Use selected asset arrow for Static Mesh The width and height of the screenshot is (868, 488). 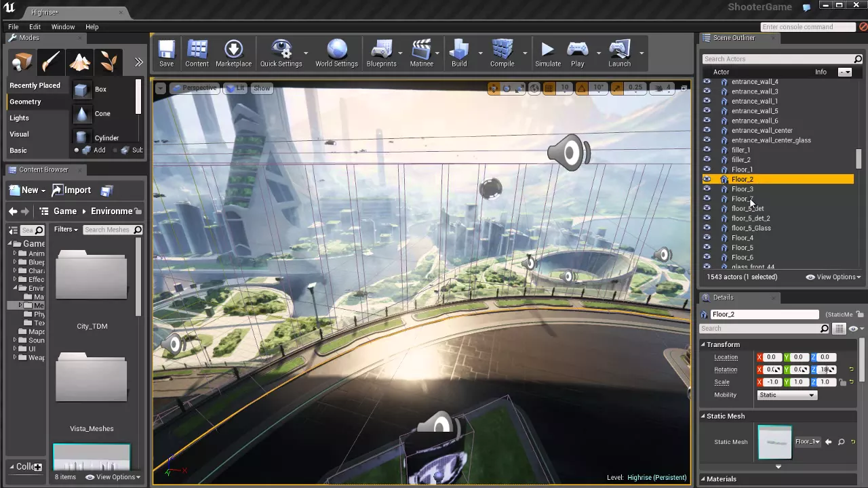point(828,442)
